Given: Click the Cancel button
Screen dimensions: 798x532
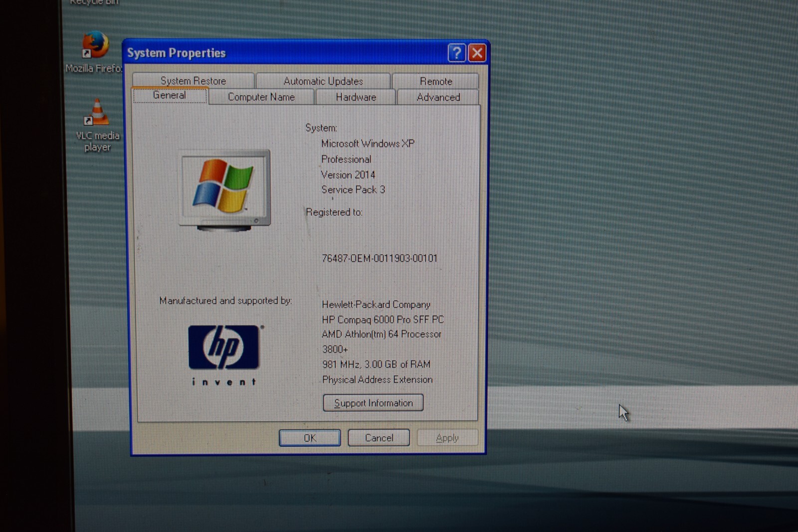Looking at the screenshot, I should 379,438.
